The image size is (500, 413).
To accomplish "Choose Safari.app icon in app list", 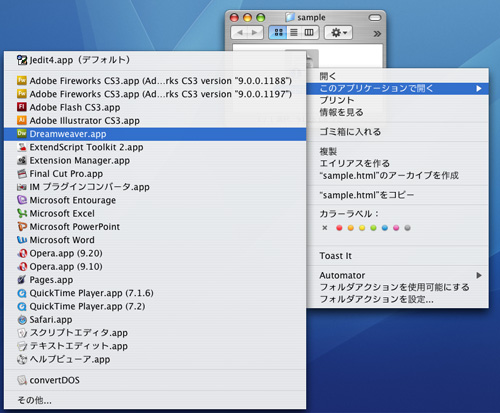I will [22, 319].
